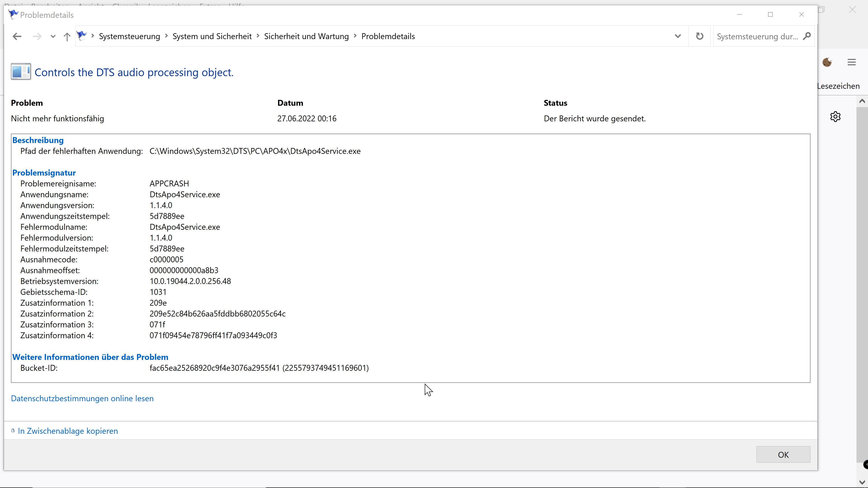Click the up-one-level arrow icon
868x488 pixels.
[x=67, y=36]
